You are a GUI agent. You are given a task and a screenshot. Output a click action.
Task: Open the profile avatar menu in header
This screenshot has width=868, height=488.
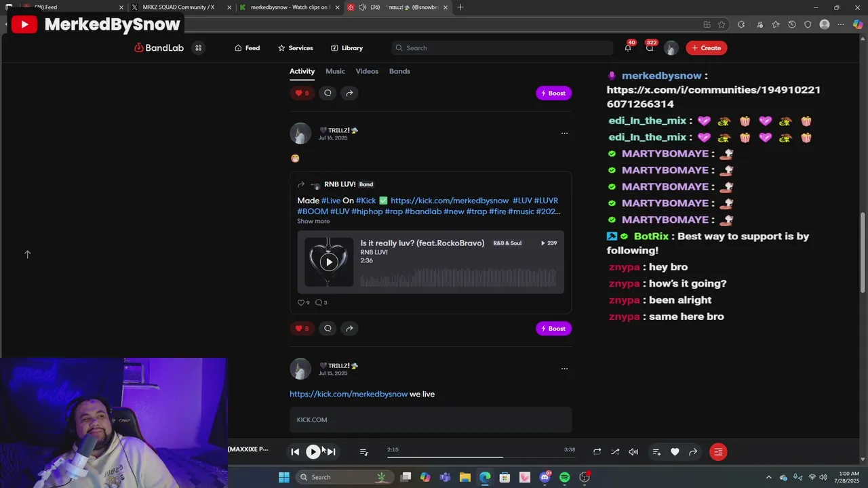pos(671,48)
